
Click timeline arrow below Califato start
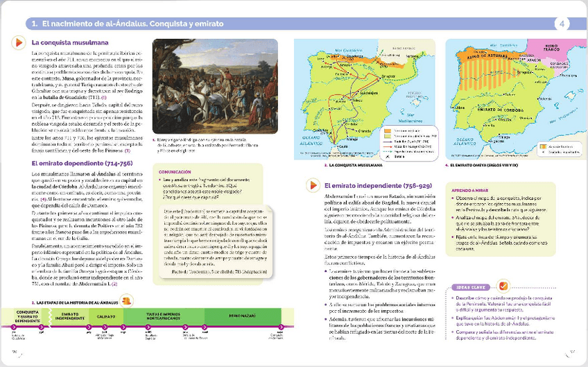pyautogui.click(x=89, y=327)
